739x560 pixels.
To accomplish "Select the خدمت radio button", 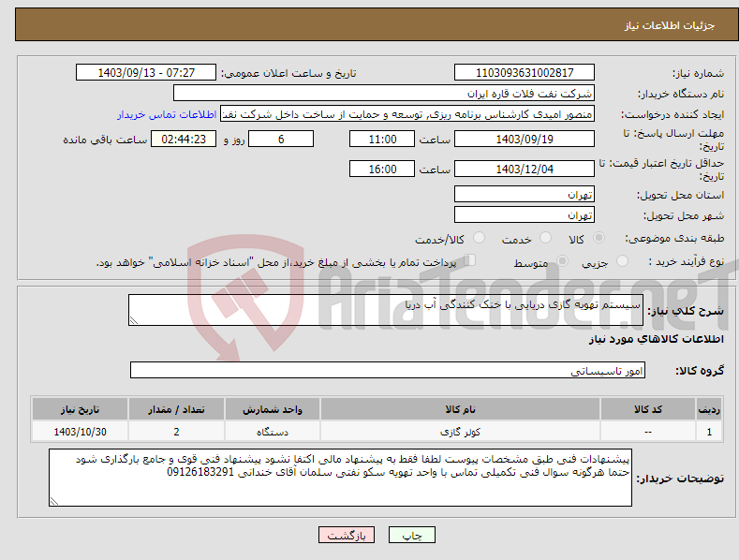I will (x=545, y=238).
